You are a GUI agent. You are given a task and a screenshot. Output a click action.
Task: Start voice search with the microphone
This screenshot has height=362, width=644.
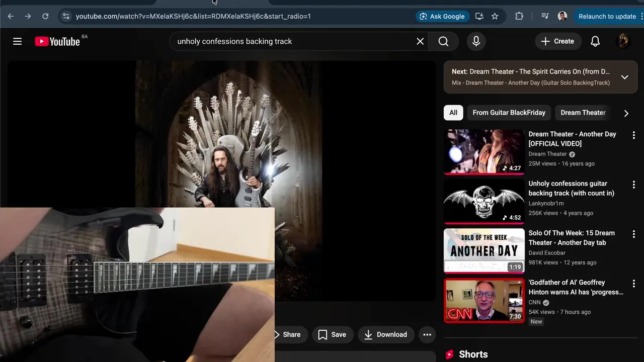coord(476,41)
